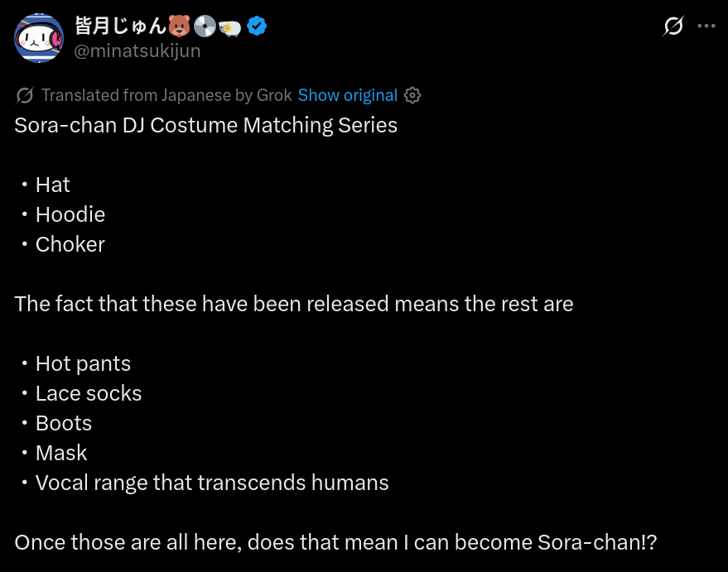728x572 pixels.
Task: Open the Grok explain-post icon at top right
Action: pyautogui.click(x=673, y=26)
